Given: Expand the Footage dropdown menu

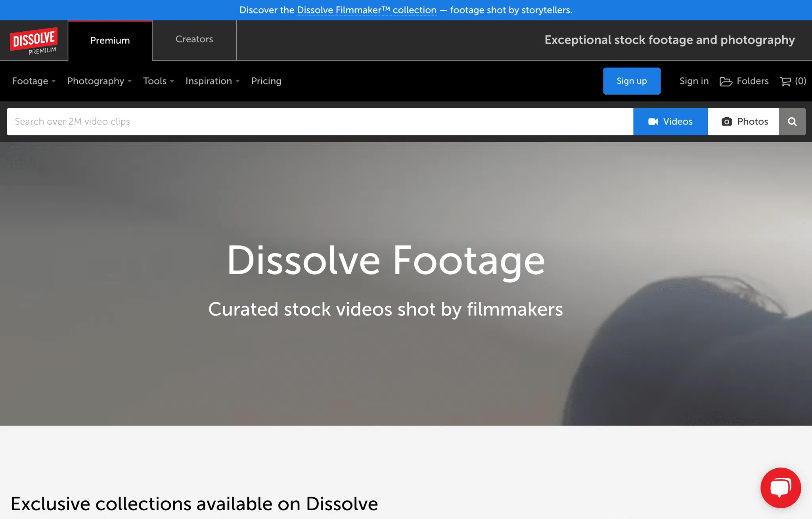Looking at the screenshot, I should coord(34,81).
